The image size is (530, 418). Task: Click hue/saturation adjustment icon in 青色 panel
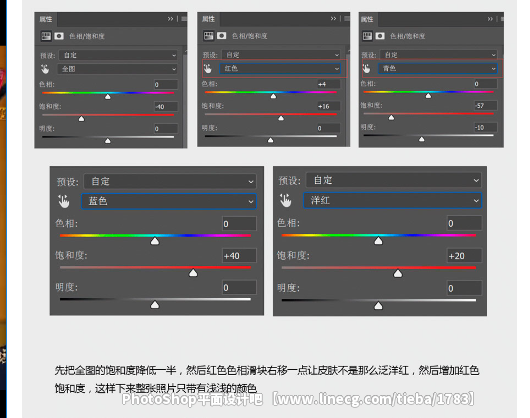coord(367,36)
